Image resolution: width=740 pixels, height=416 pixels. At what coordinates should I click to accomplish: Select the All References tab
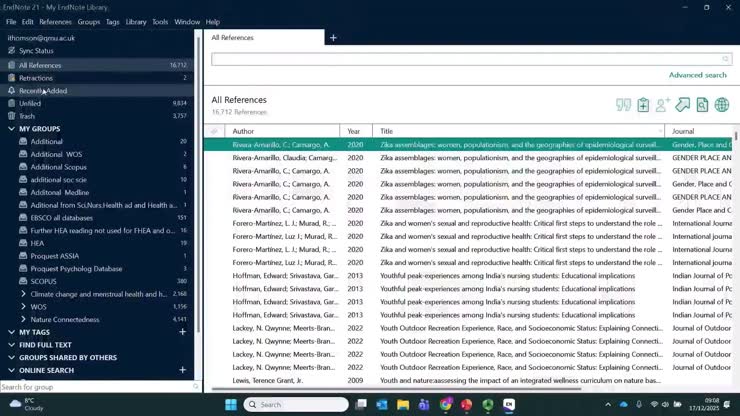coord(264,37)
